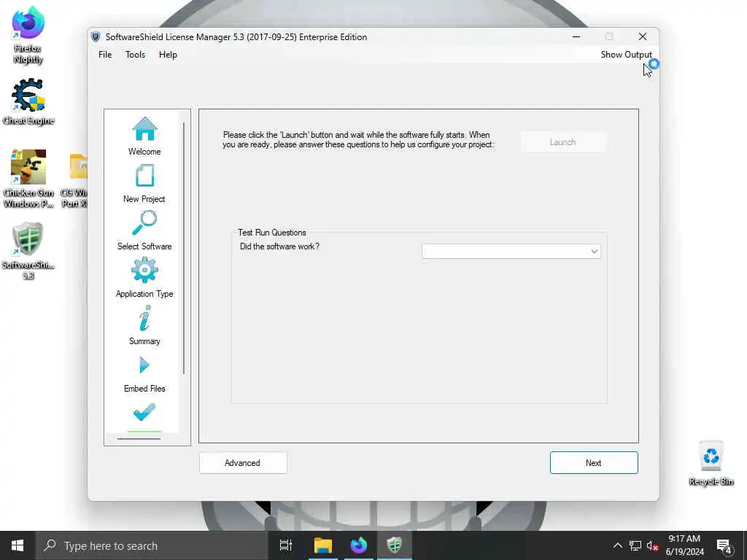This screenshot has width=747, height=560.
Task: Switch to Firefox Nightly in the taskbar
Action: (359, 545)
